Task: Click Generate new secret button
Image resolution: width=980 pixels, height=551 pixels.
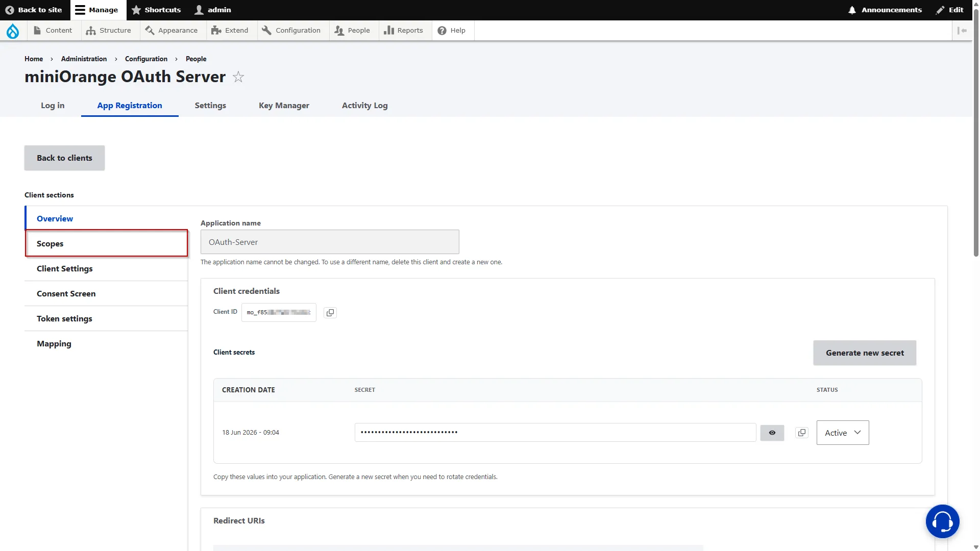Action: [865, 353]
